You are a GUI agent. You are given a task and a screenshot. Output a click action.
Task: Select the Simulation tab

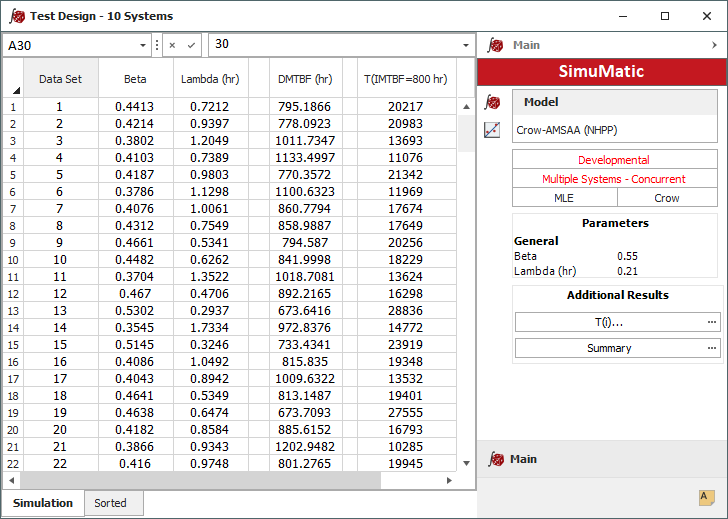point(43,503)
